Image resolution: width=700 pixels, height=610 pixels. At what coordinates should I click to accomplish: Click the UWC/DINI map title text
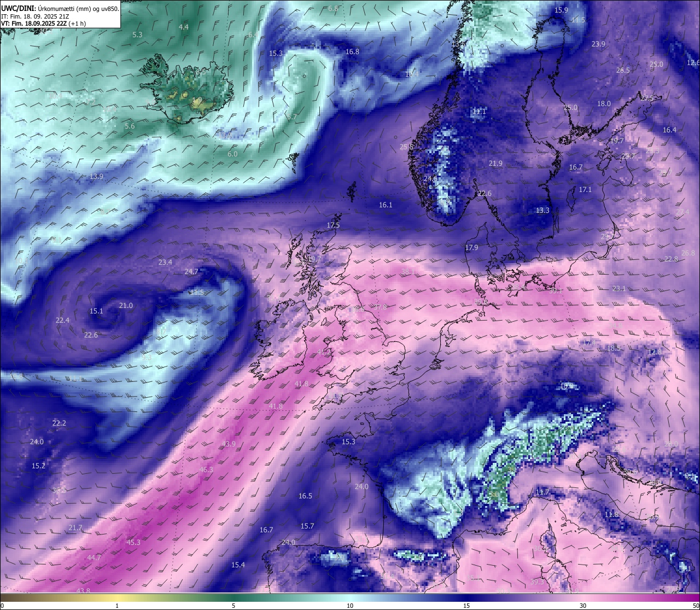click(x=60, y=8)
